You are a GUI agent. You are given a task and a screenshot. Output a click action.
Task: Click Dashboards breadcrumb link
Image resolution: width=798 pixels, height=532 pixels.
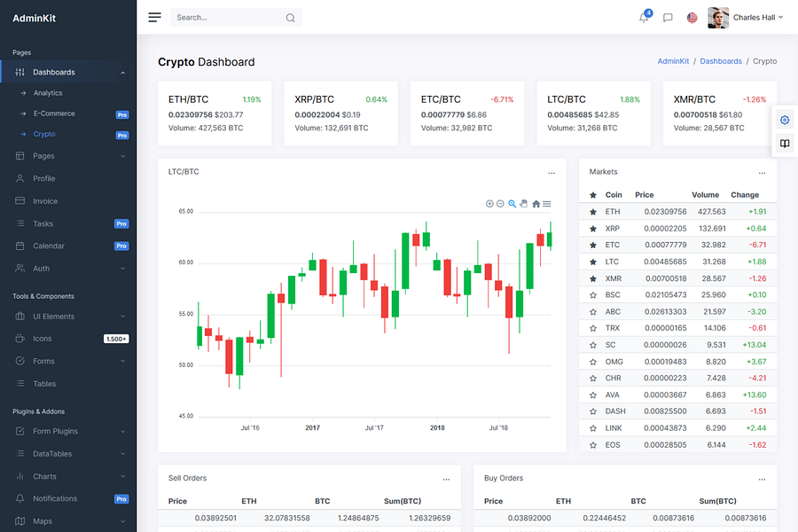coord(721,61)
